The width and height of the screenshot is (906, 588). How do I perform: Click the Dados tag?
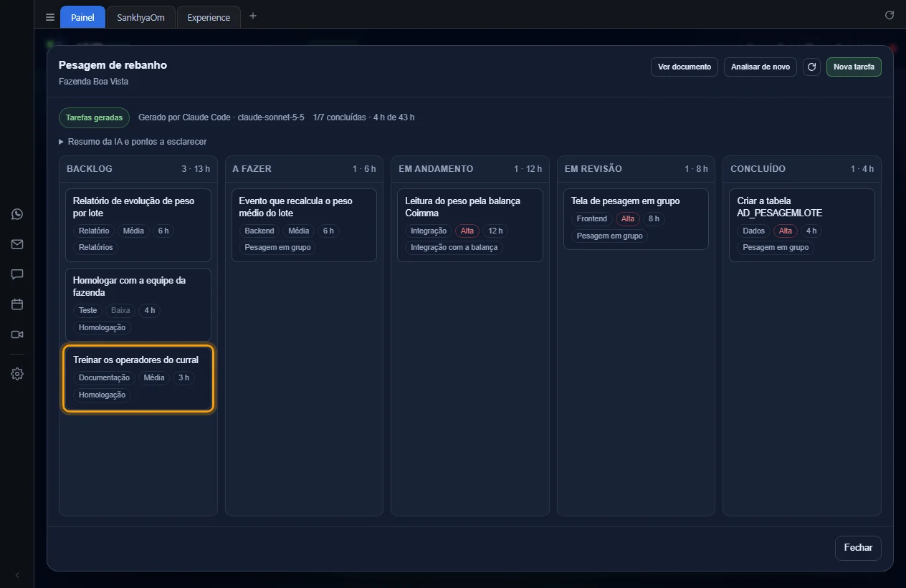click(754, 231)
